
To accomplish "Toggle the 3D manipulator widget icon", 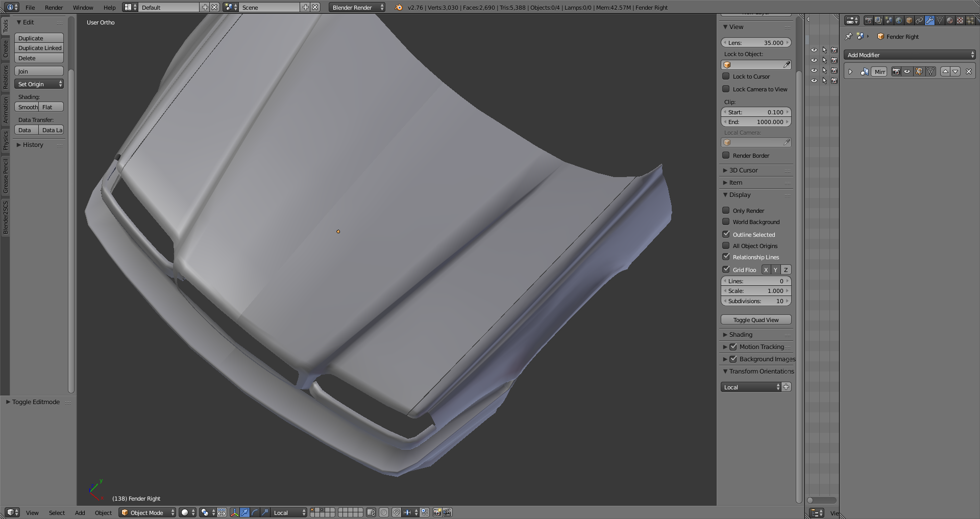I will coord(234,512).
